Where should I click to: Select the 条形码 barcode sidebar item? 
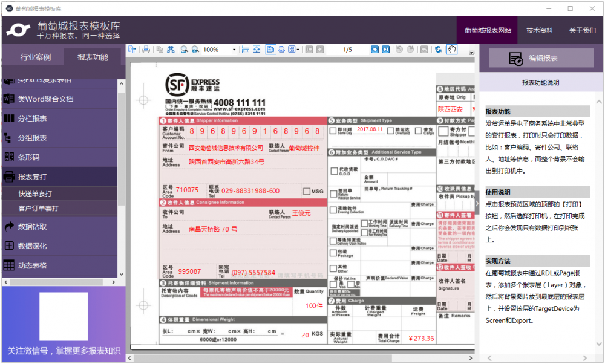tap(36, 157)
